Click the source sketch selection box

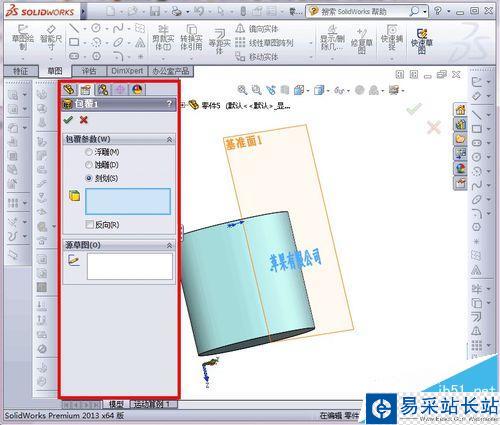click(x=130, y=266)
